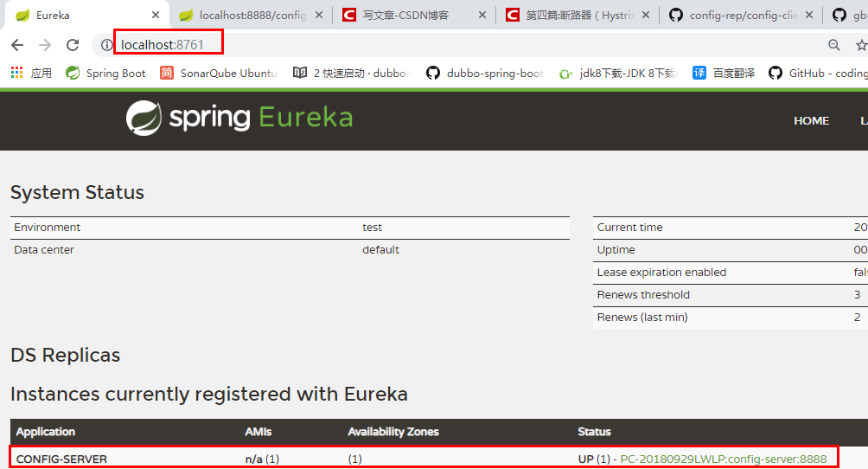
Task: Click the Current time row label
Action: tap(629, 228)
